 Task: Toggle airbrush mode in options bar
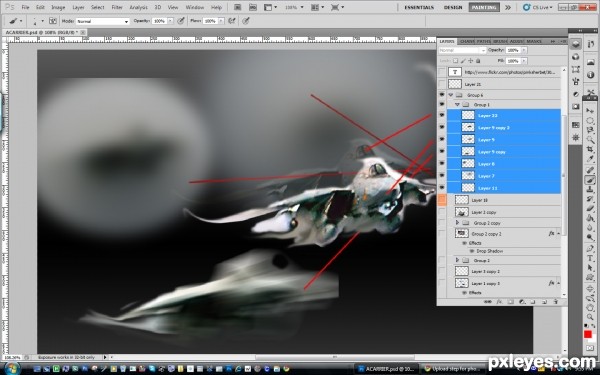click(x=232, y=21)
